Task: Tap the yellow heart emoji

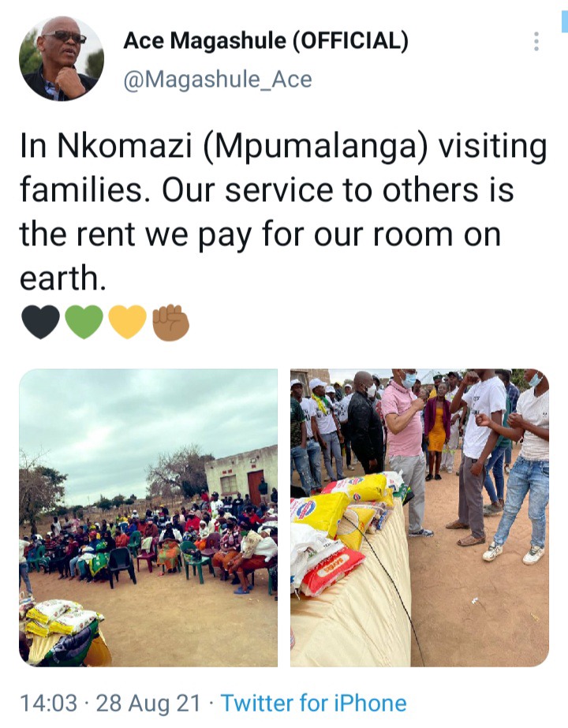Action: coord(127,322)
